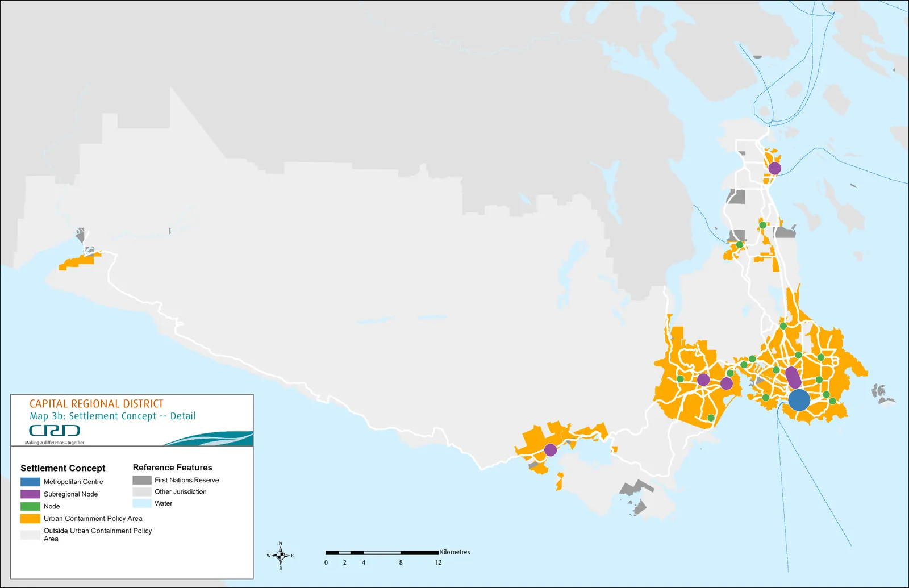Click the 'Reference Features' legend heading
909x588 pixels.
point(172,468)
